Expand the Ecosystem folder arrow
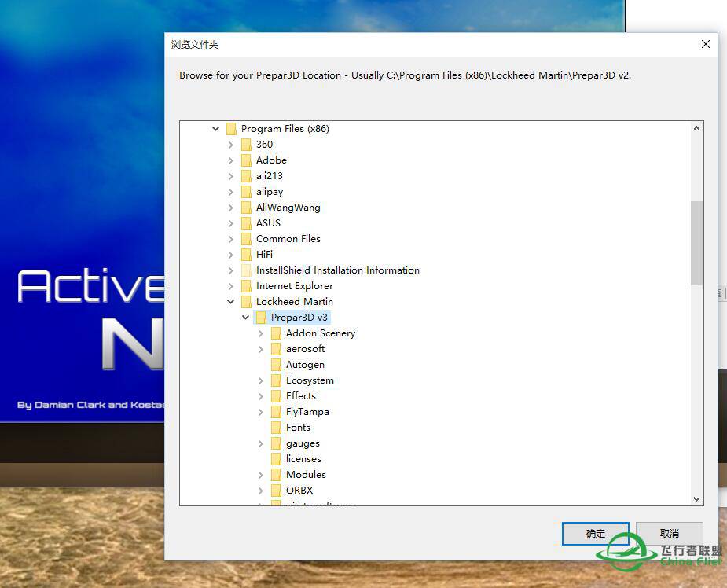 261,380
